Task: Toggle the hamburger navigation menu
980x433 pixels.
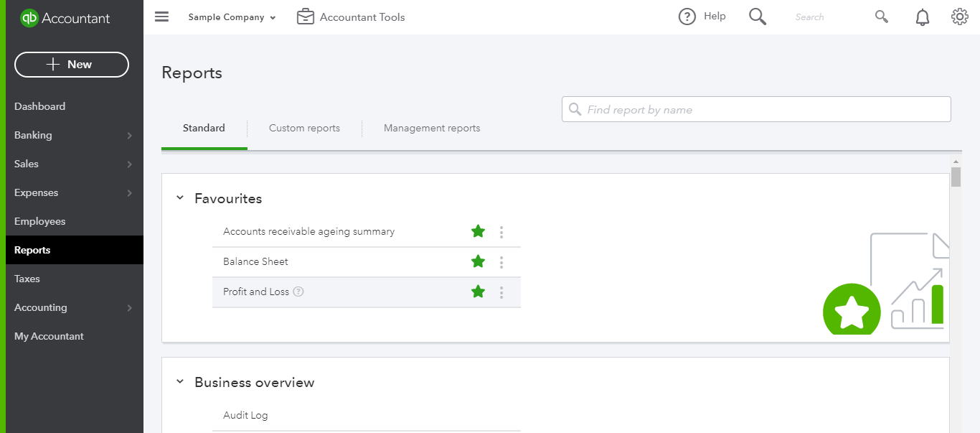Action: (x=162, y=17)
